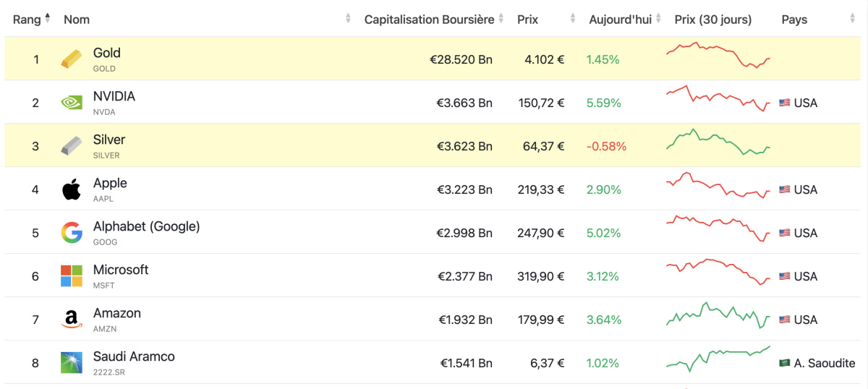
Task: Open Apple's 30-day price chart
Action: click(x=718, y=186)
